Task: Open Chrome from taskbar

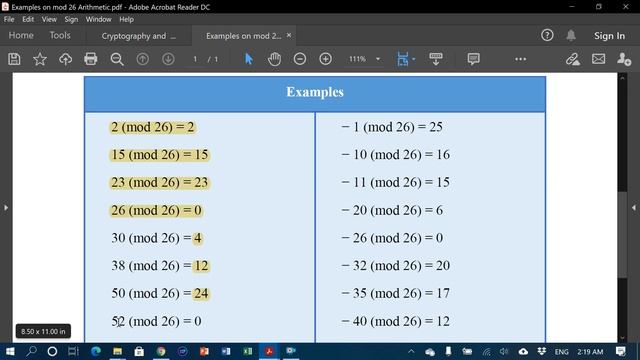Action: (161, 351)
